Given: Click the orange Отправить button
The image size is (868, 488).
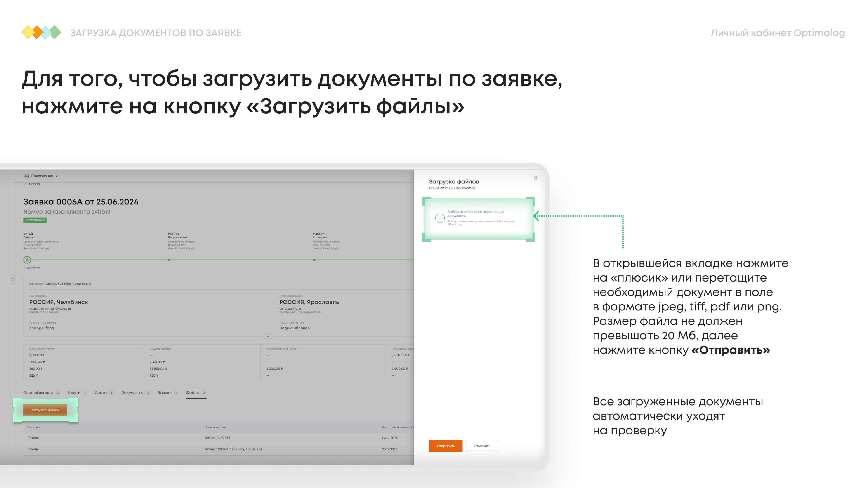Looking at the screenshot, I should [446, 446].
